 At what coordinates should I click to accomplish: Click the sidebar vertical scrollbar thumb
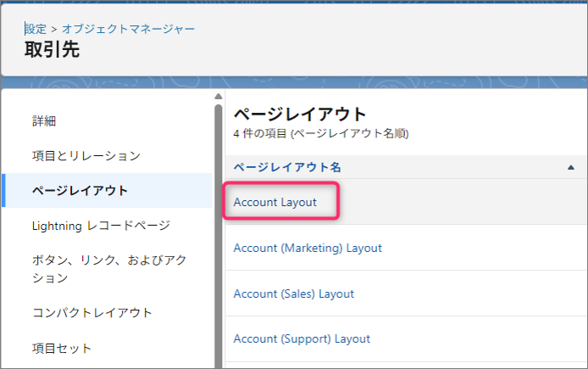[219, 229]
